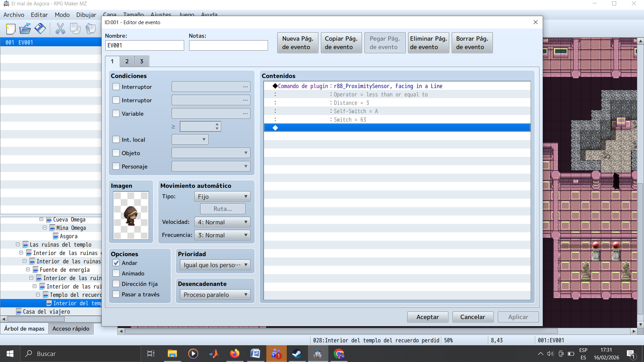Open the Archivo menu
The image size is (644, 362).
coord(14,15)
